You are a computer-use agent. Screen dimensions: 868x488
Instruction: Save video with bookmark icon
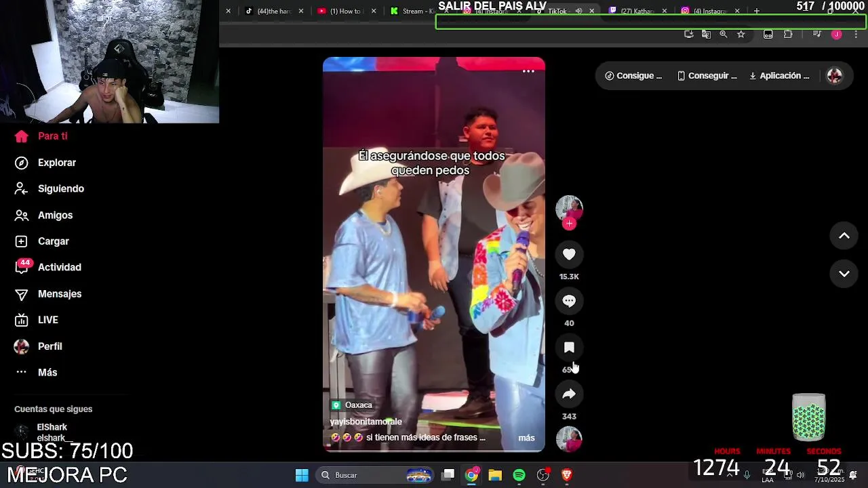(x=569, y=348)
